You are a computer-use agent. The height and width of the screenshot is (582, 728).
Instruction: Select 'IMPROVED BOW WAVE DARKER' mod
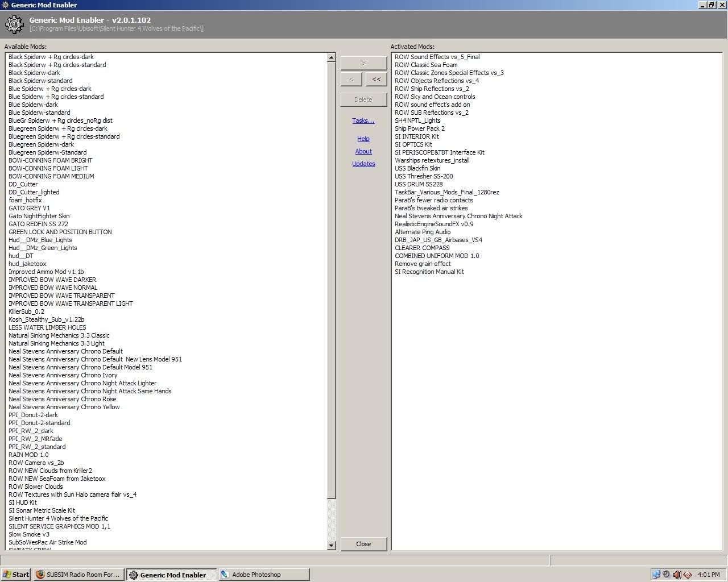[52, 280]
